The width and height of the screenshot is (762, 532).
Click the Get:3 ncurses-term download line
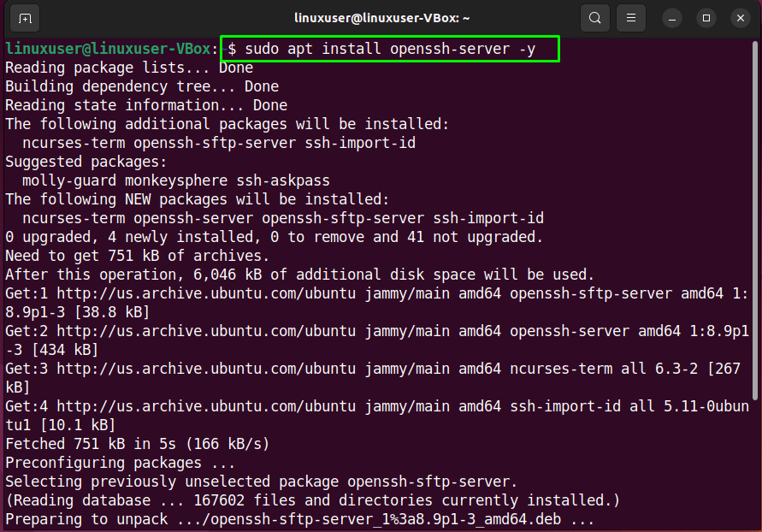click(x=373, y=369)
